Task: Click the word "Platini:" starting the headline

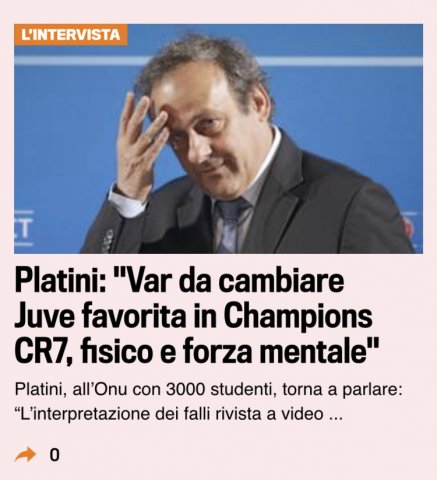Action: click(x=60, y=282)
